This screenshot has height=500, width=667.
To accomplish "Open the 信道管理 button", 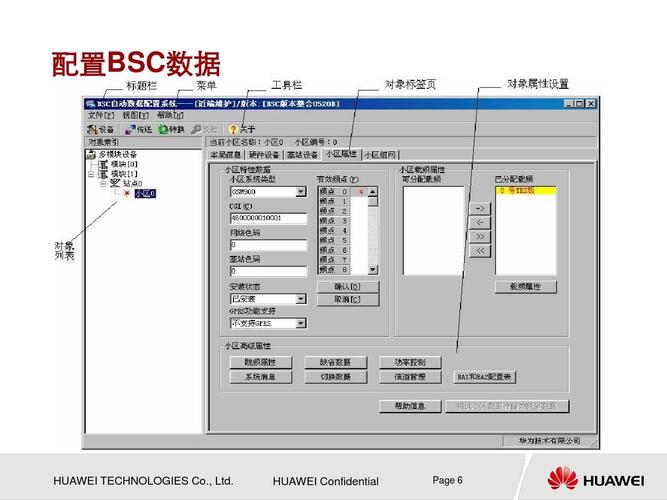I will 410,377.
